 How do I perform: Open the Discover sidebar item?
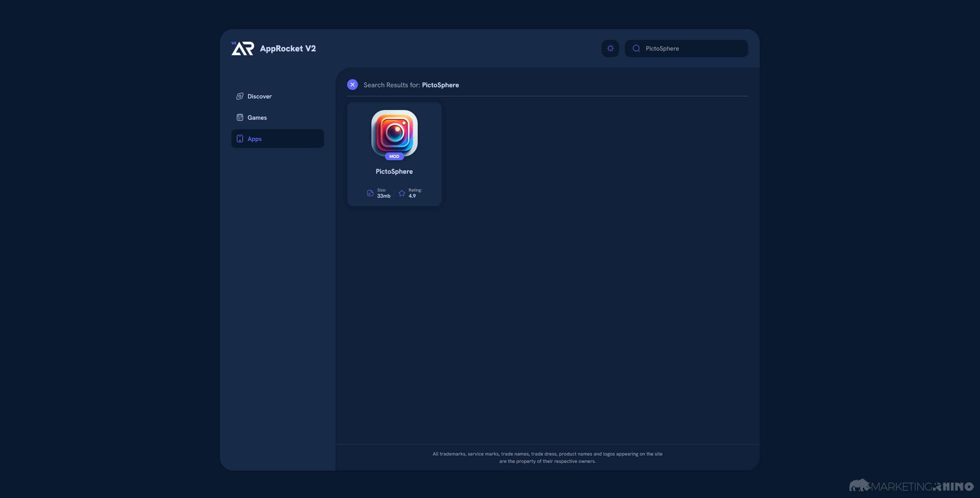coord(259,96)
